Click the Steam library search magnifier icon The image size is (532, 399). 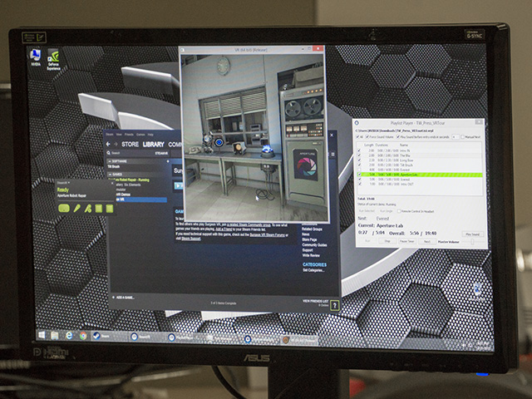click(109, 153)
